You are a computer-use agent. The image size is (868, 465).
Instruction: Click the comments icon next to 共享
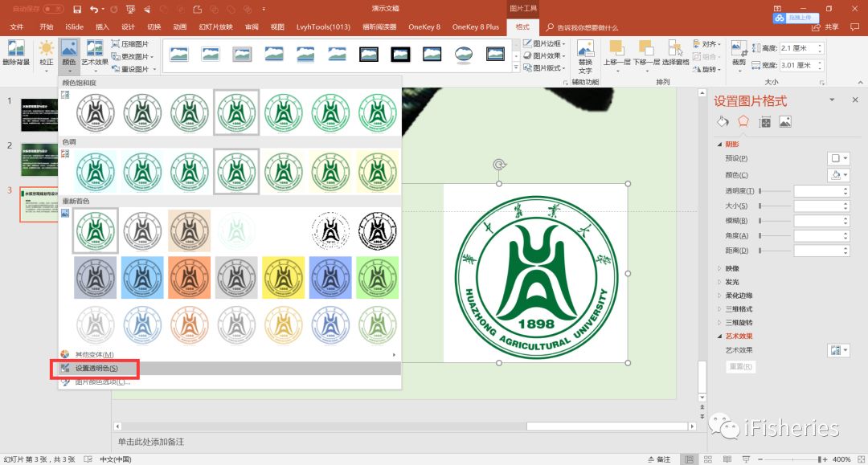[854, 27]
